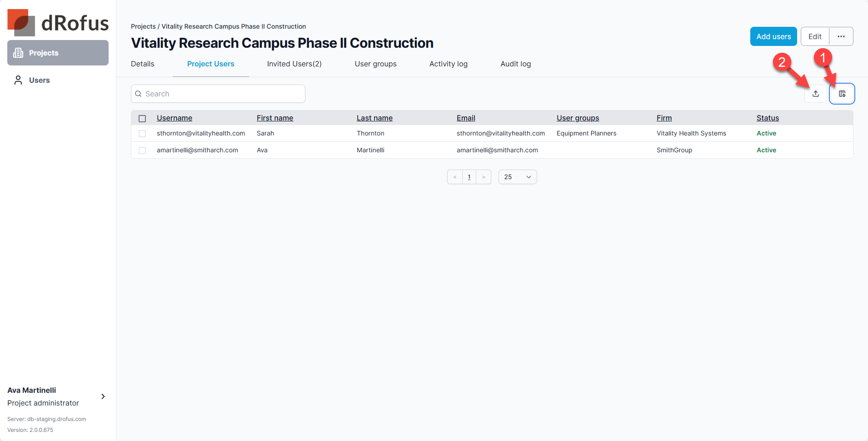Select the amartinelli@smitharch.com row checkbox
The height and width of the screenshot is (441, 868).
click(x=142, y=150)
